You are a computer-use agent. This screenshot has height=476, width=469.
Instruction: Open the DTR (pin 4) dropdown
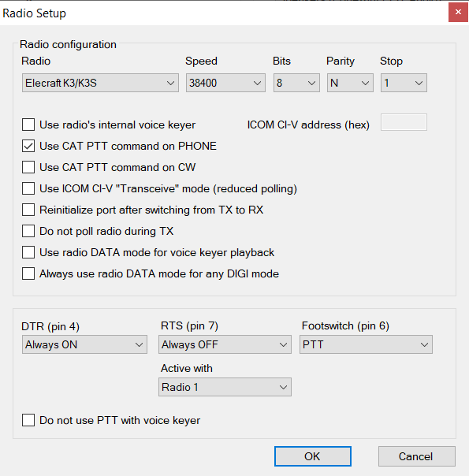coord(84,344)
